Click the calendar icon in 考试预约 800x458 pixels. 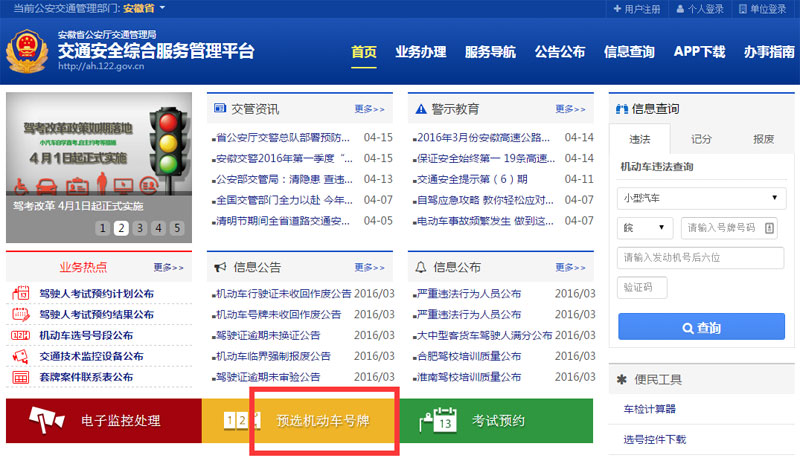(438, 420)
